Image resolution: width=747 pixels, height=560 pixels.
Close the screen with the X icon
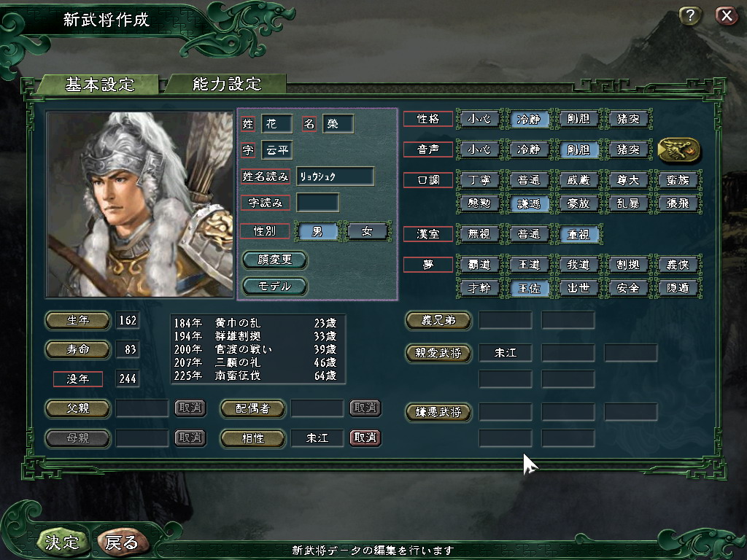click(726, 16)
